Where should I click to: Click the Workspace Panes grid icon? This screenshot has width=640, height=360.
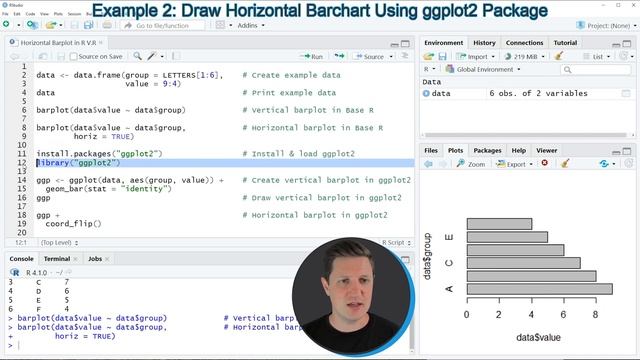pyautogui.click(x=220, y=25)
